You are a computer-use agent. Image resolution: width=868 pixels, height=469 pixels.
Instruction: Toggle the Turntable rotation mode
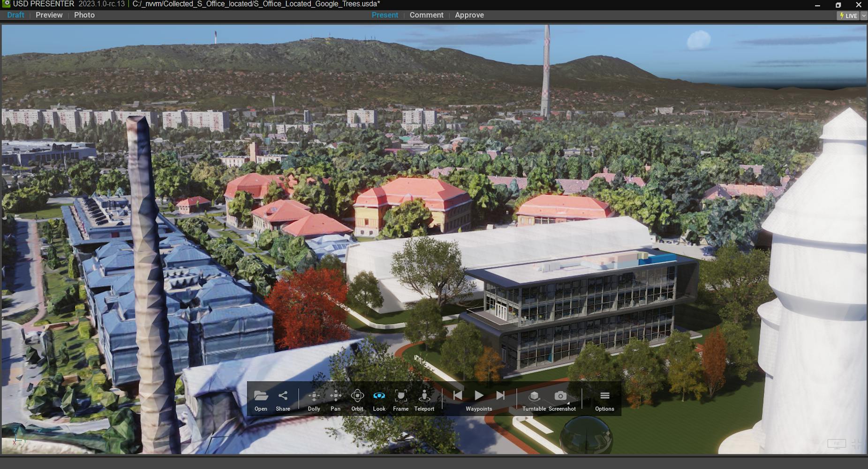(x=534, y=396)
